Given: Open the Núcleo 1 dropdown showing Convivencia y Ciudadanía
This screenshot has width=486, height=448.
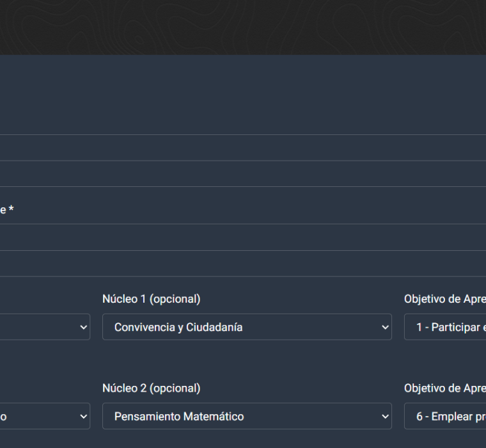Looking at the screenshot, I should point(246,327).
